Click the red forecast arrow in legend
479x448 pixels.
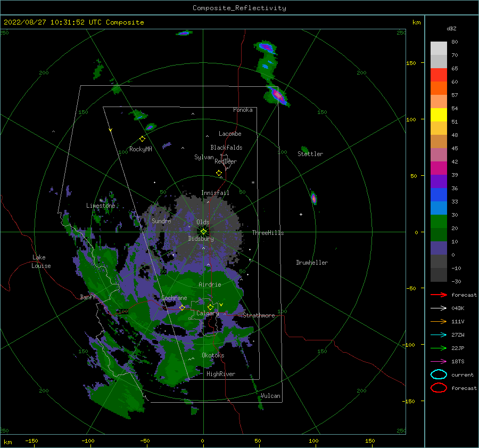click(x=439, y=295)
